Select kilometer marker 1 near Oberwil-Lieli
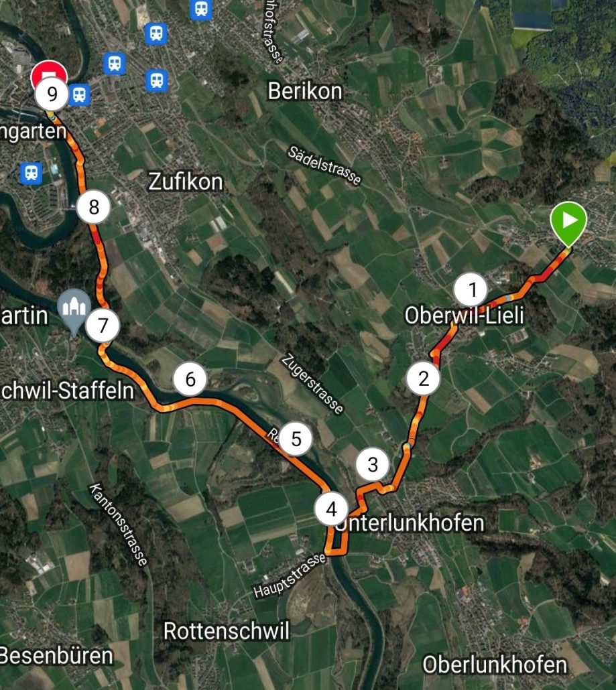Screen dimensions: 616x690 471,289
